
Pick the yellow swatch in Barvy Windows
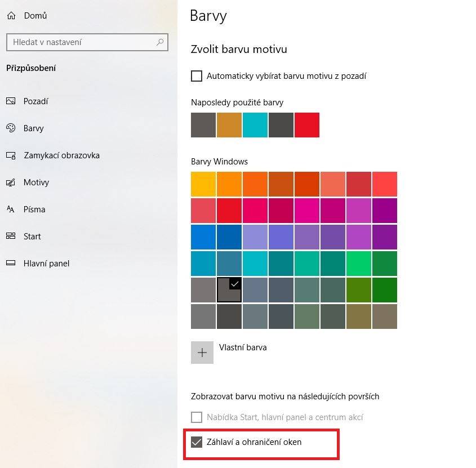203,184
